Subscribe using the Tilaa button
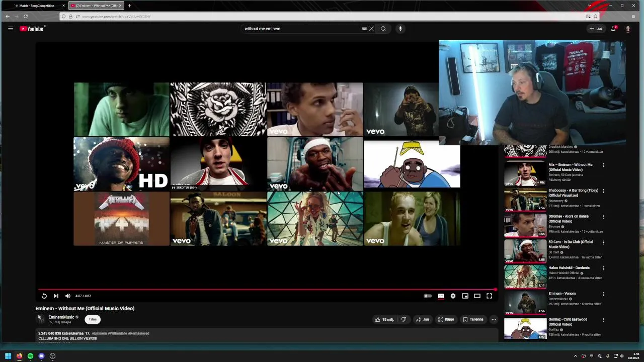 [93, 319]
